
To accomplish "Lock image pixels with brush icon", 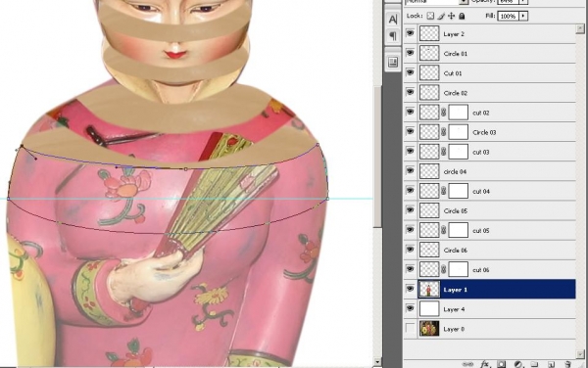I will (x=441, y=16).
